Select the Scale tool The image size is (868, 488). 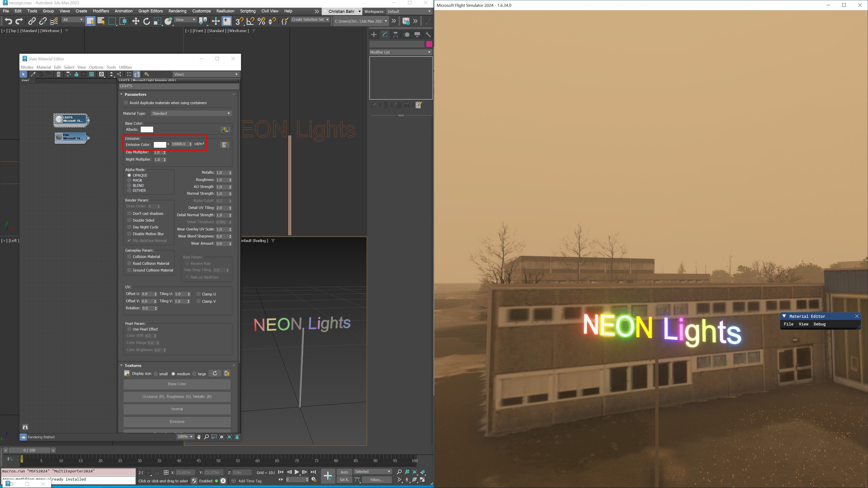click(157, 21)
